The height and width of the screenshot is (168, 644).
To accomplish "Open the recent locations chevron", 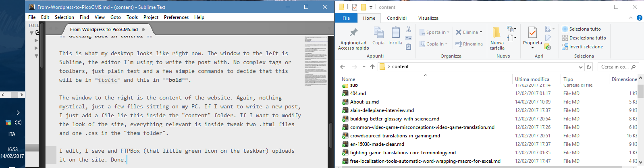I will point(364,67).
